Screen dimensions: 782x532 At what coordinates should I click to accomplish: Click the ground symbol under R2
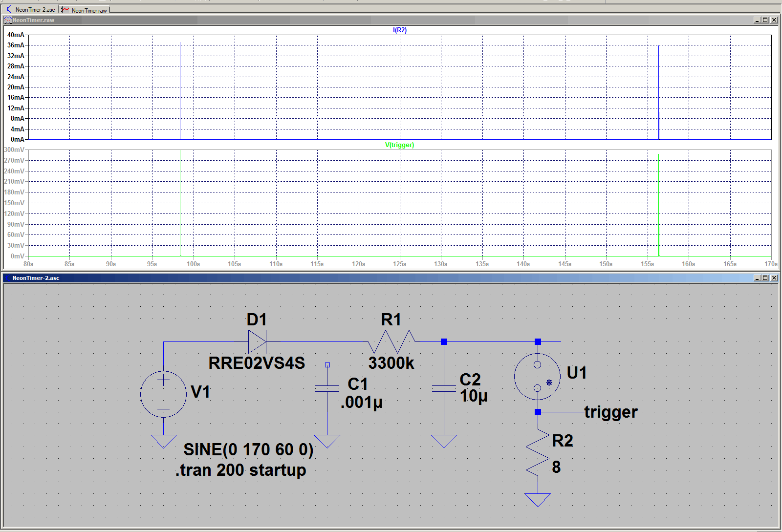click(538, 500)
